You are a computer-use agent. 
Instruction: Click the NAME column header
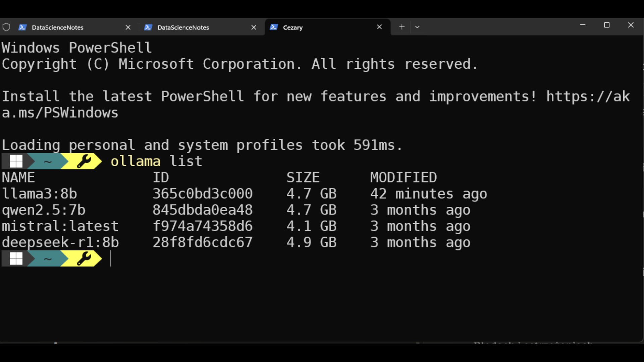point(18,178)
